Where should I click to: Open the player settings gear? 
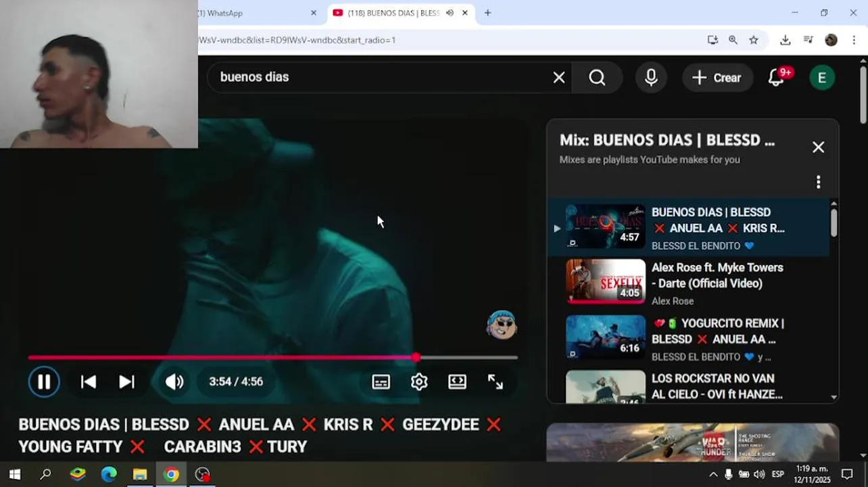click(x=419, y=381)
